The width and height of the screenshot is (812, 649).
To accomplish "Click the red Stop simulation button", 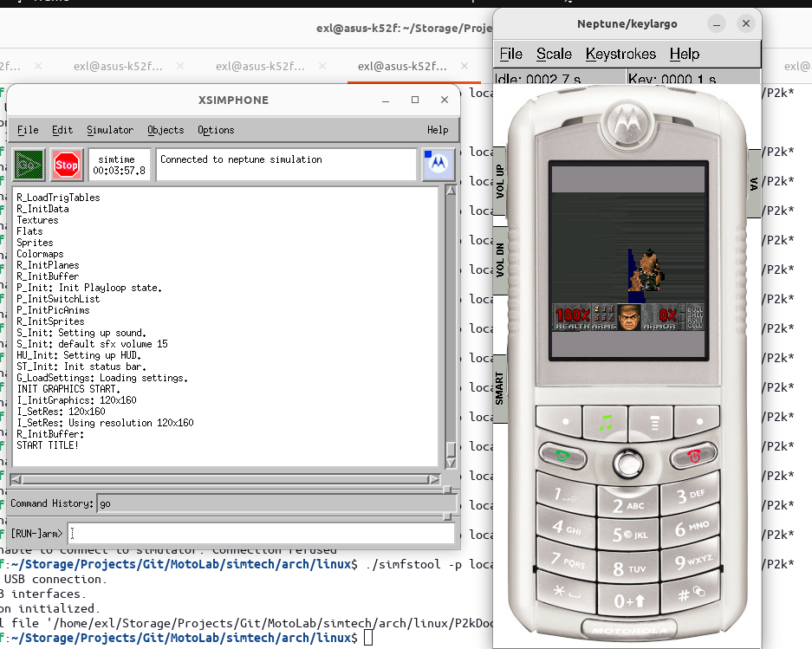I will tap(67, 165).
